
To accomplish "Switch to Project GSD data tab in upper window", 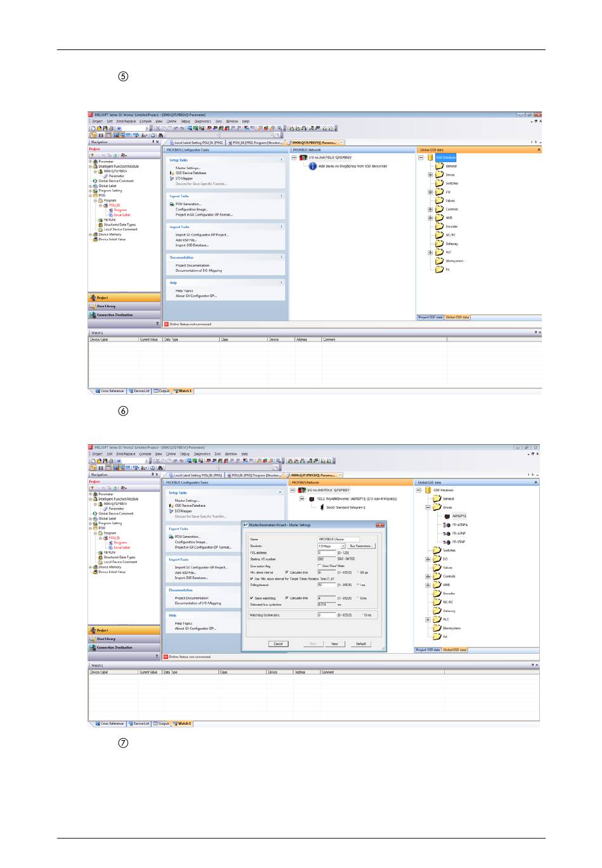I will point(430,317).
